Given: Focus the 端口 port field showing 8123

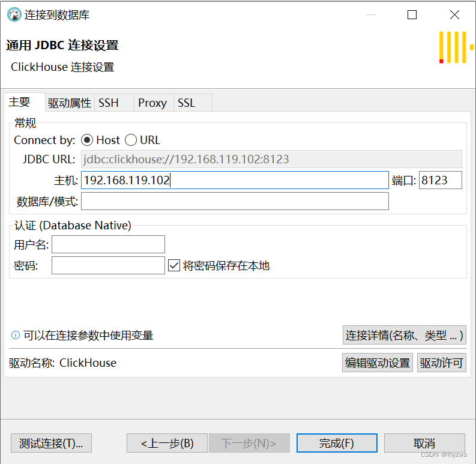Looking at the screenshot, I should click(x=441, y=180).
